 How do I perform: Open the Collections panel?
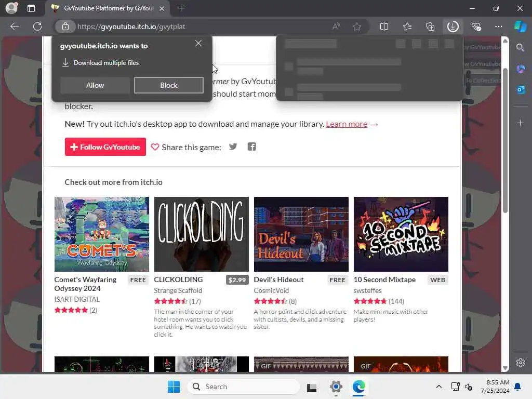click(x=430, y=26)
